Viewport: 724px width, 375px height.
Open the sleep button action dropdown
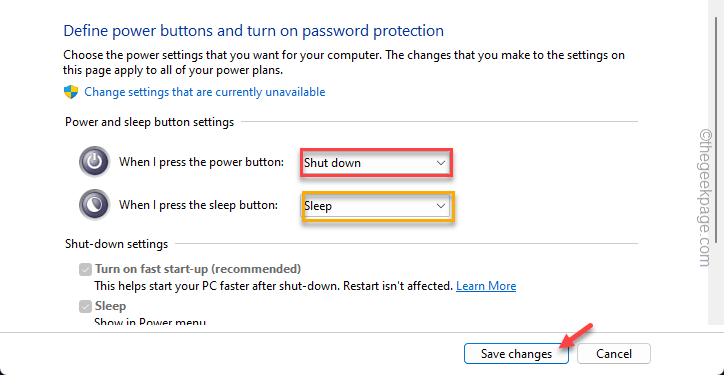376,206
